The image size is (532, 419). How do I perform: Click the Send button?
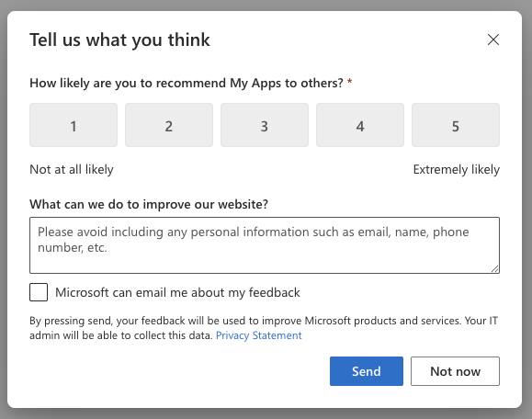tap(367, 371)
